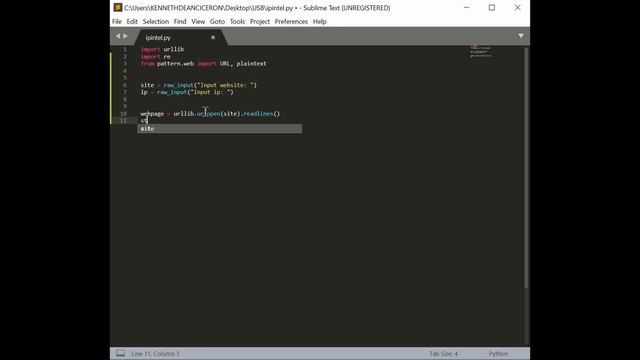Open the Project menu
640x360 pixels.
(x=260, y=22)
